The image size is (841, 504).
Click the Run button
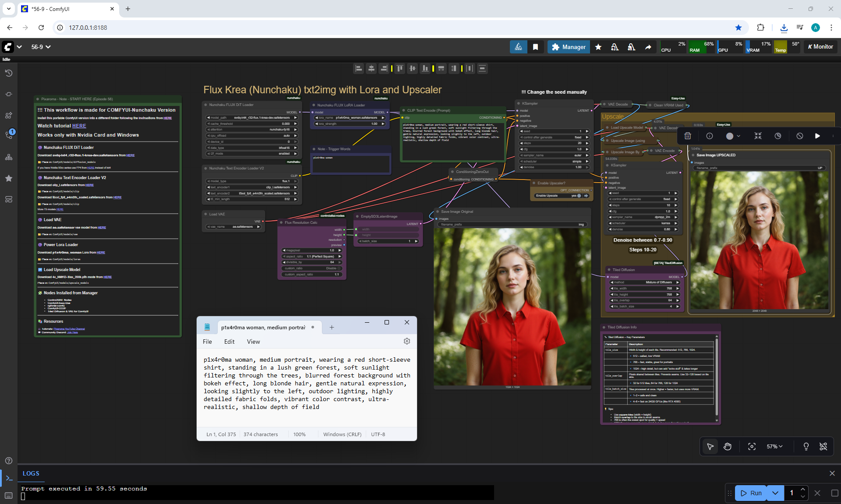coord(751,493)
